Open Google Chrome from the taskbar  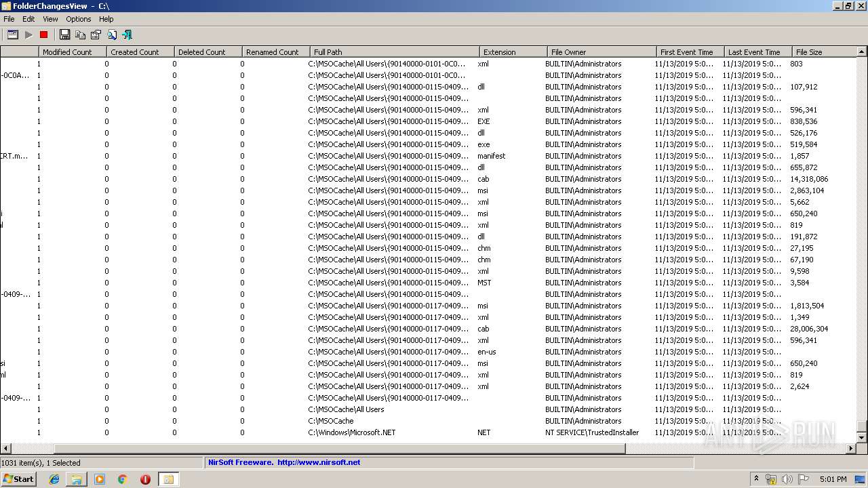coord(123,479)
